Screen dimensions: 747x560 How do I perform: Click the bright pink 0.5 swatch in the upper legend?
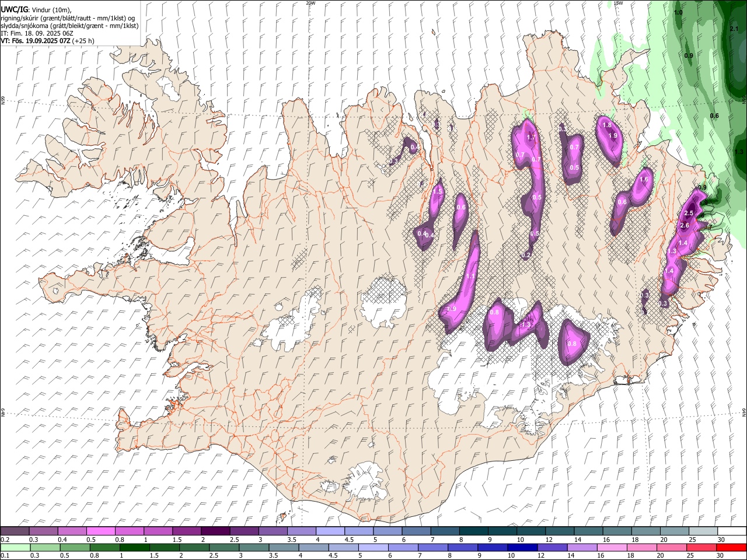(101, 531)
